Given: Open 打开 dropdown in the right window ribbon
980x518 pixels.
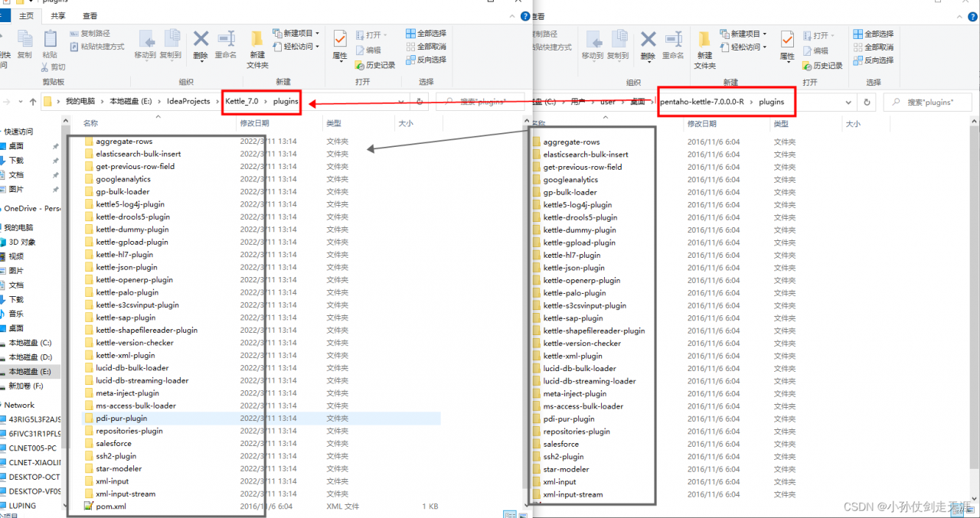Looking at the screenshot, I should click(818, 35).
